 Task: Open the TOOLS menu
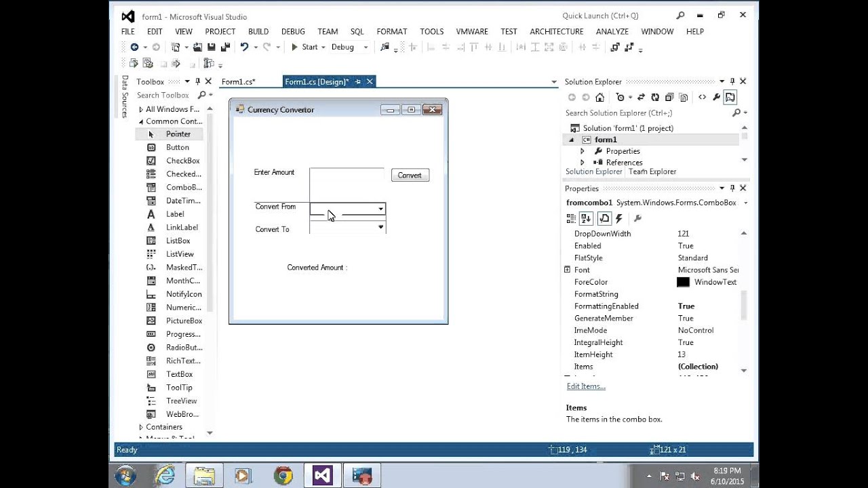click(431, 32)
